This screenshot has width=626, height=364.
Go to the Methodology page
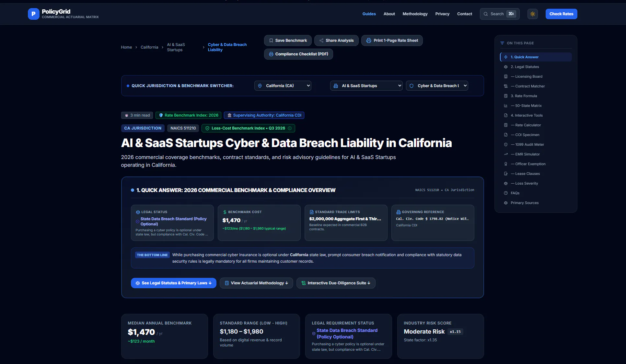(415, 14)
